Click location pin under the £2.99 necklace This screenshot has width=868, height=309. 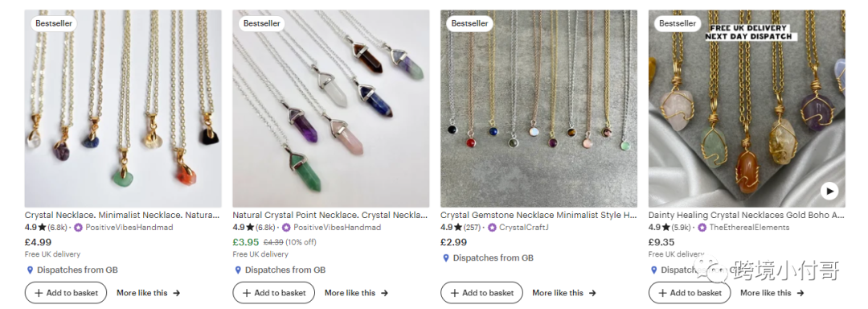point(445,258)
